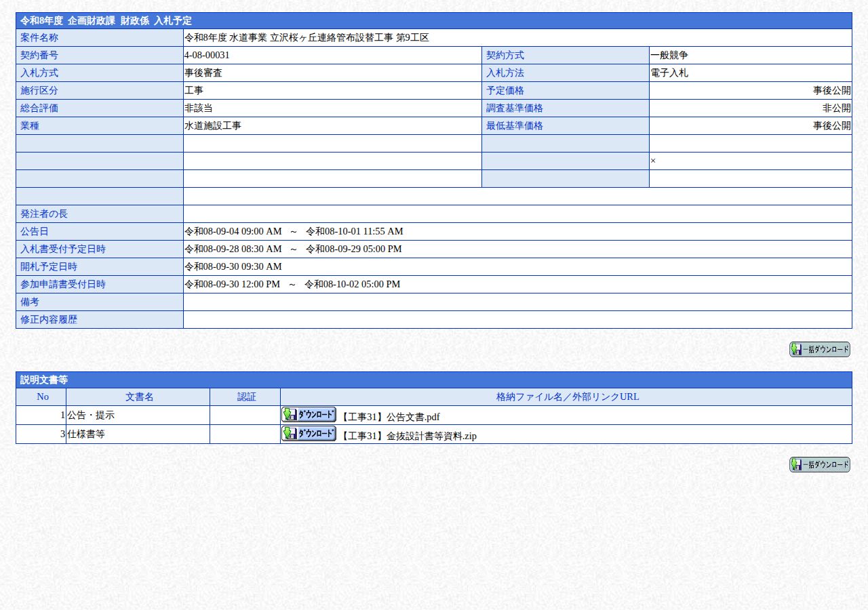Image resolution: width=868 pixels, height=610 pixels.
Task: Click the 令和8年度 企画財政課 財政係 入札予定 header
Action: 434,21
